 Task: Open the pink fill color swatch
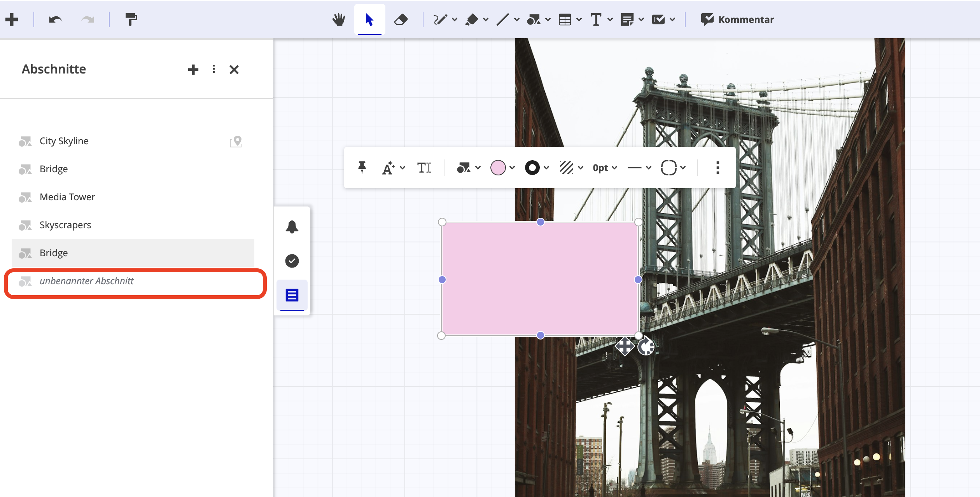pyautogui.click(x=499, y=167)
